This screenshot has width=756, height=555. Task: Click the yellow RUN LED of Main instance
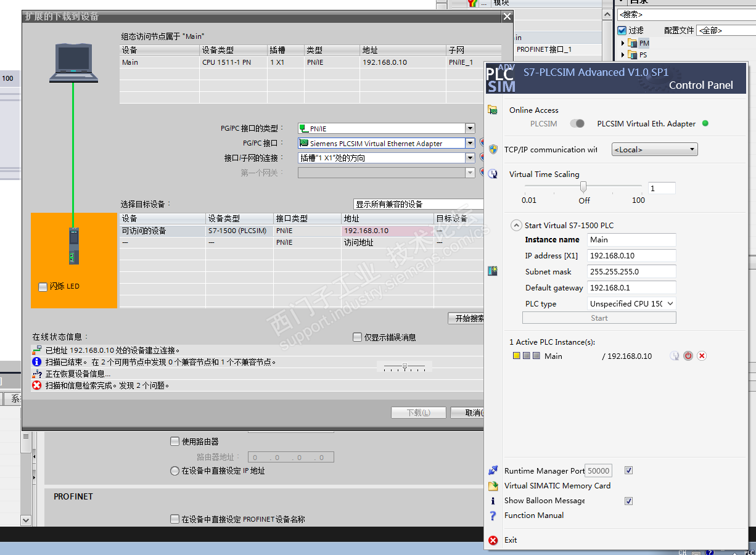coord(517,356)
